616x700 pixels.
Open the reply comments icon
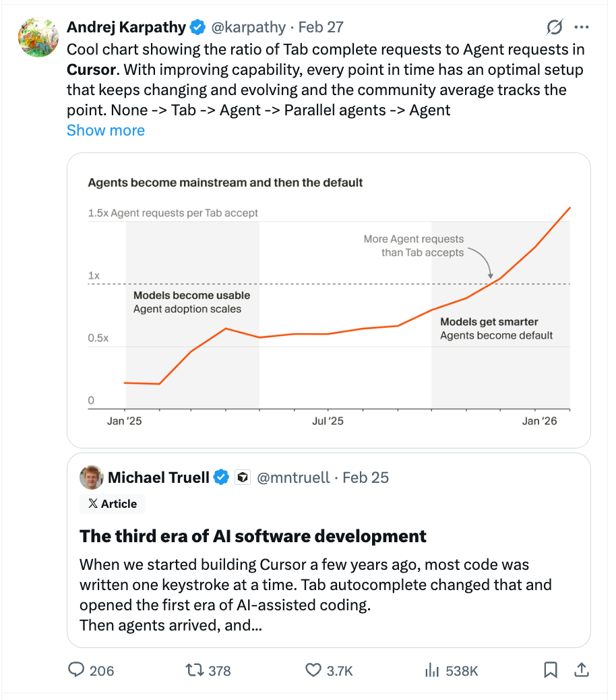[x=76, y=670]
